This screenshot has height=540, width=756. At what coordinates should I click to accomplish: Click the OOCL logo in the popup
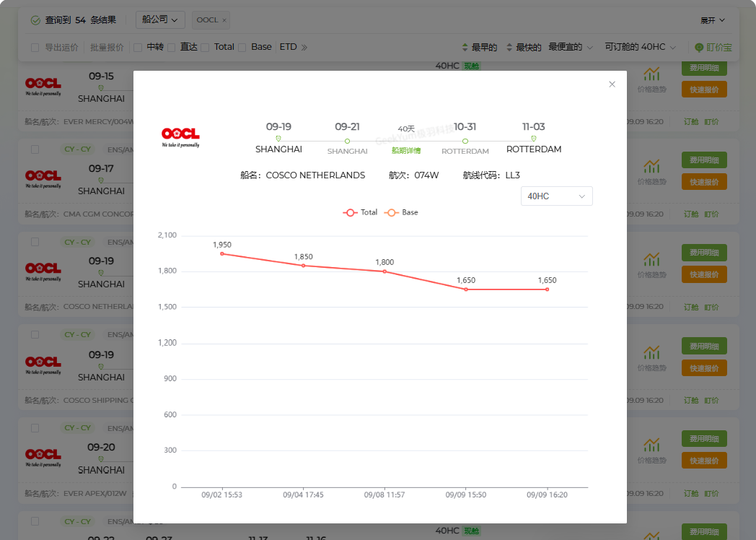(x=180, y=135)
